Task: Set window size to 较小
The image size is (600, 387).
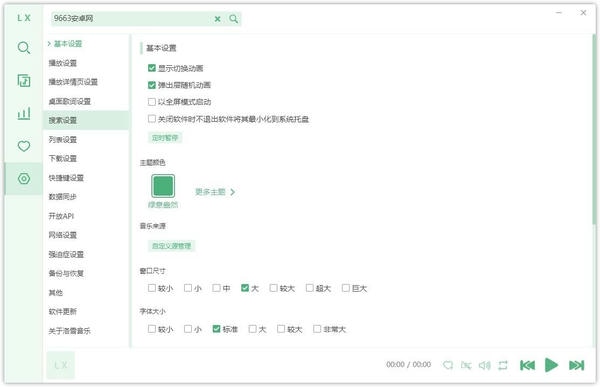Action: [152, 288]
